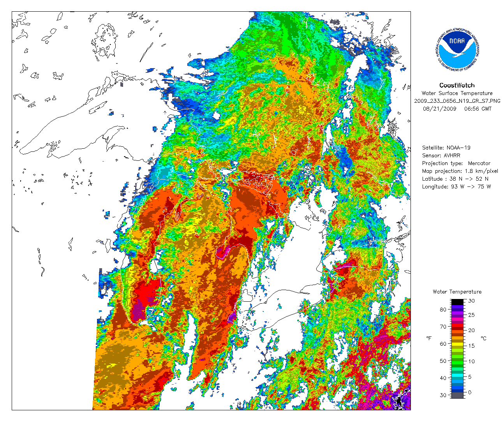The width and height of the screenshot is (504, 422).
Task: Click the '40' Fahrenheit scale label
Action: click(443, 378)
